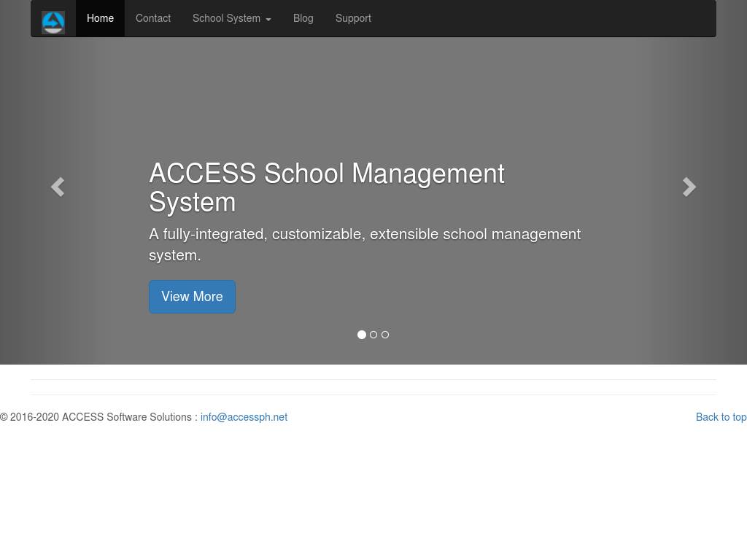Select the first carousel indicator dot
747x560 pixels.
pos(362,335)
